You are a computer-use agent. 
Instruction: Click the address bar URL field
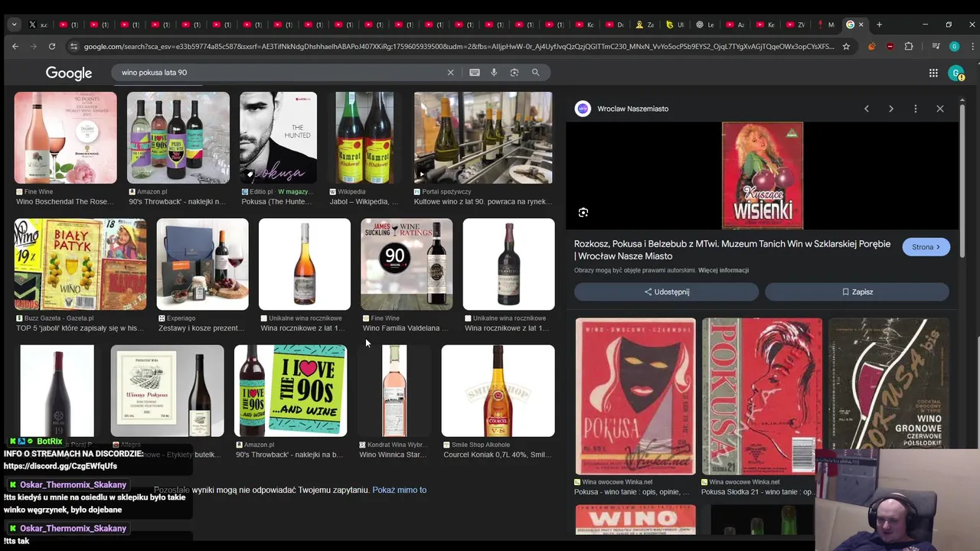[459, 47]
